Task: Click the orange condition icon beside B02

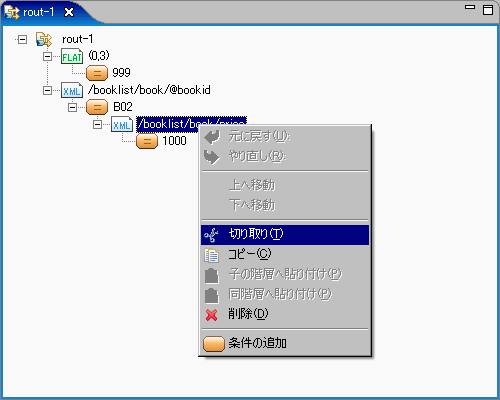Action: click(97, 107)
